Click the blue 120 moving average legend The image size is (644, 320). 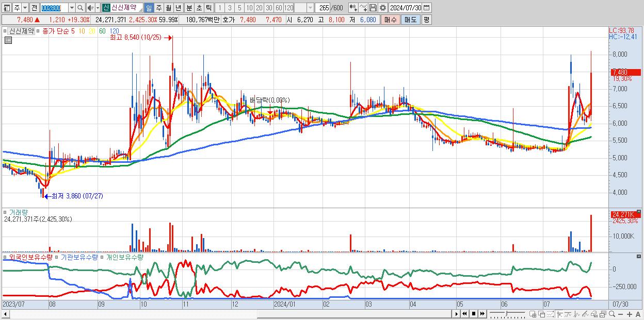pyautogui.click(x=115, y=31)
